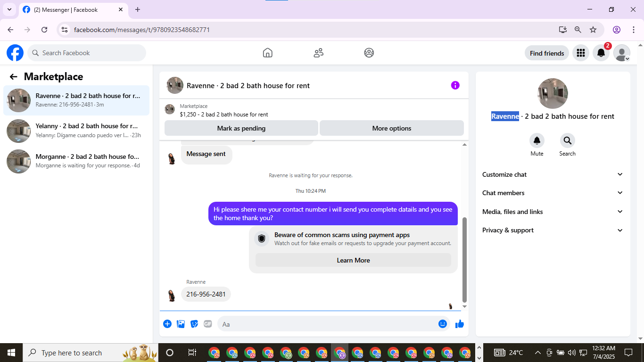Image resolution: width=644 pixels, height=362 pixels.
Task: Open Ravenne conversation in Marketplace list
Action: (76, 100)
